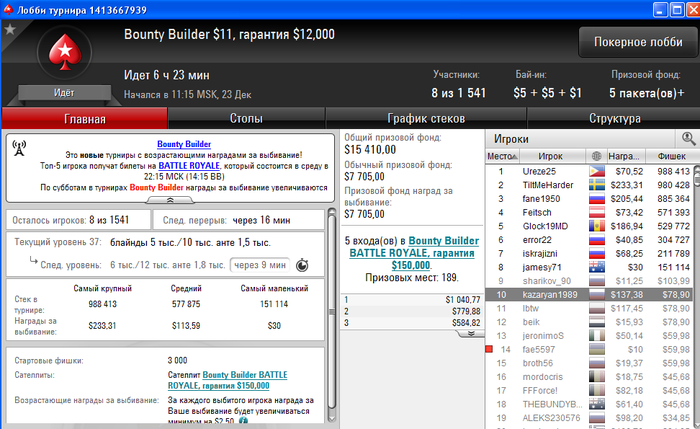Viewport: 700px width, 429px height.
Task: Click the Идёт status button
Action: [x=64, y=93]
